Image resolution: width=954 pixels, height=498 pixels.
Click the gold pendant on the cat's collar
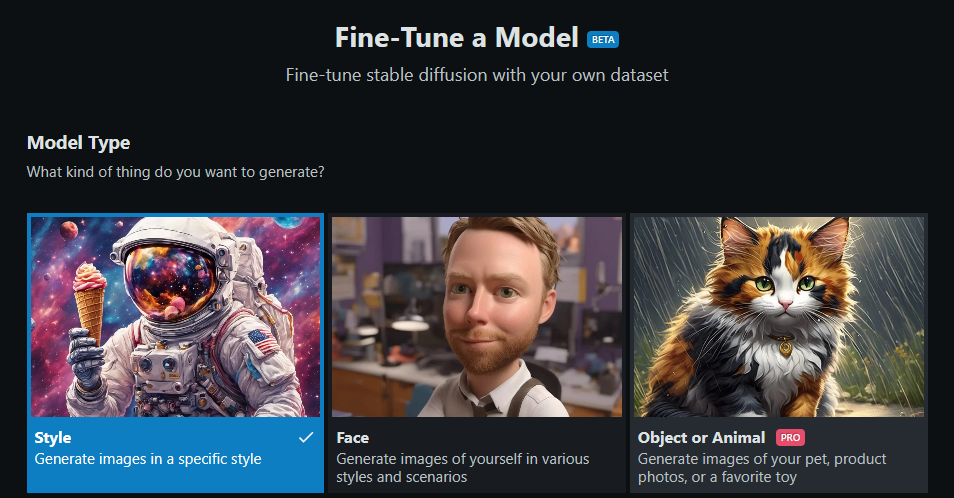coord(786,348)
